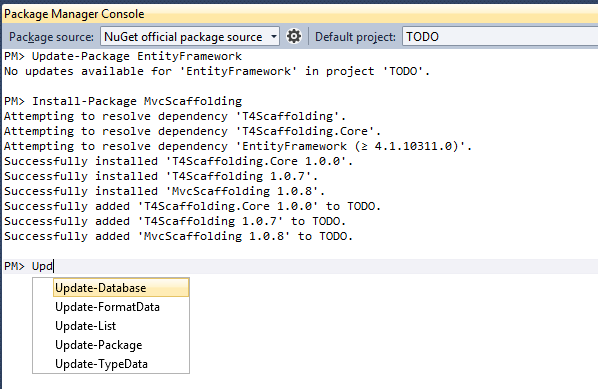Click the Install-Package MvcScaffolding command line
The image size is (598, 389).
click(123, 101)
